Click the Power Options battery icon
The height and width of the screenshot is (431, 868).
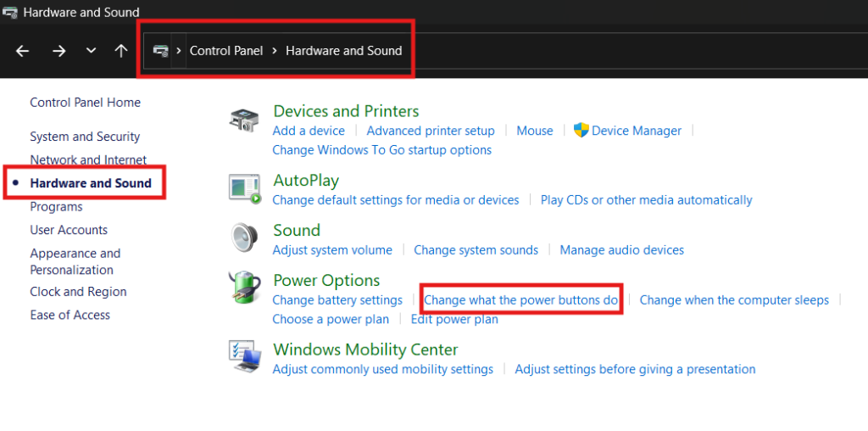pyautogui.click(x=244, y=288)
